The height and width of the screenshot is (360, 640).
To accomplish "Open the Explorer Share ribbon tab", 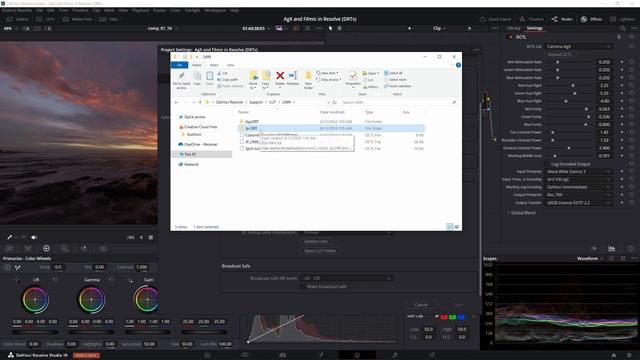I will coord(214,65).
